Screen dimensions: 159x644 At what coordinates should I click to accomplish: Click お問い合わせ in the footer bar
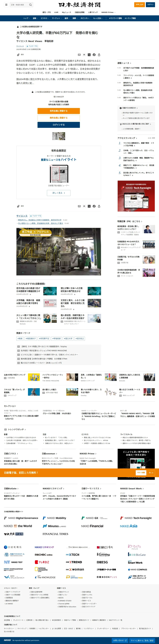pos(120,641)
